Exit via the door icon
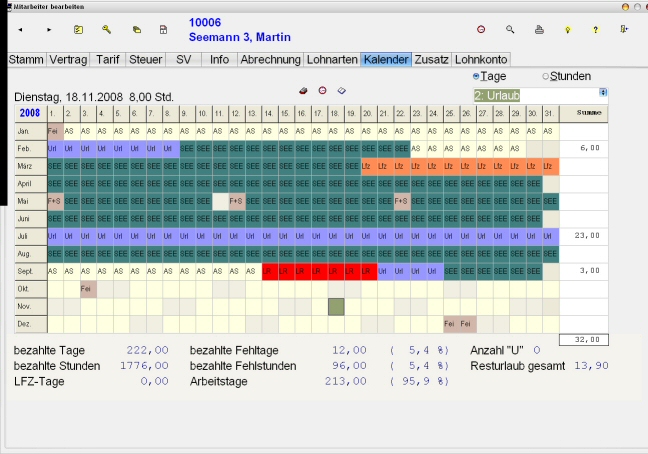This screenshot has height=454, width=648. 624,29
